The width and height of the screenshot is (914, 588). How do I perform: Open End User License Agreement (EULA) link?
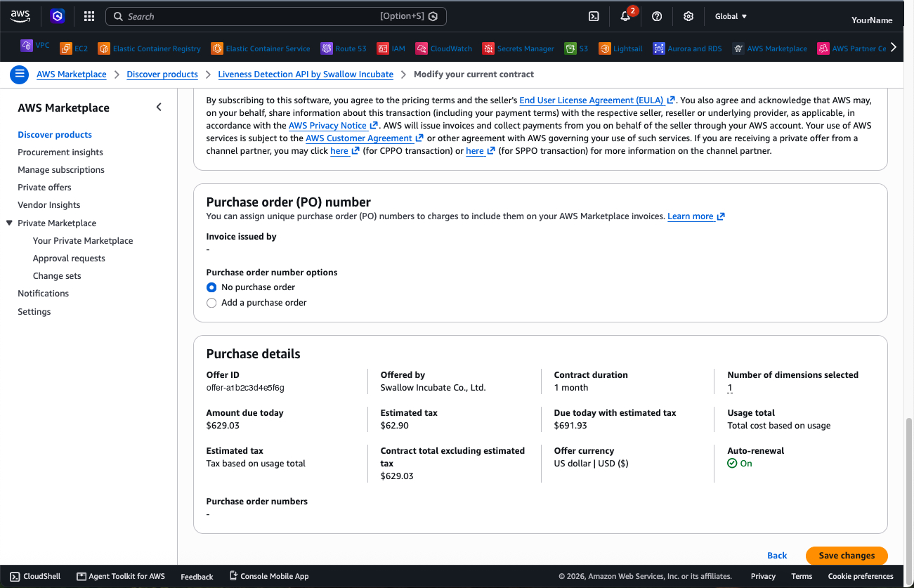click(597, 100)
